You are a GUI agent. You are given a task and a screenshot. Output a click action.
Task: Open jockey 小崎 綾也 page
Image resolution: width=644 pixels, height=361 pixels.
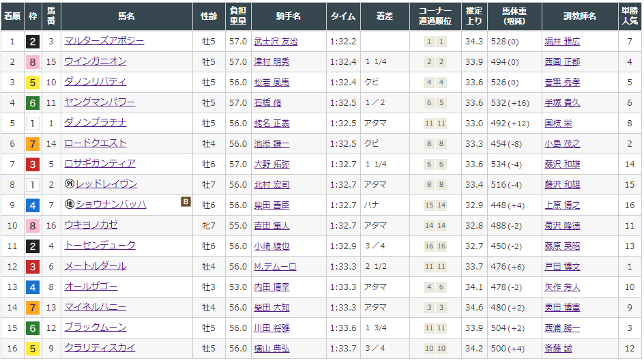tap(272, 246)
